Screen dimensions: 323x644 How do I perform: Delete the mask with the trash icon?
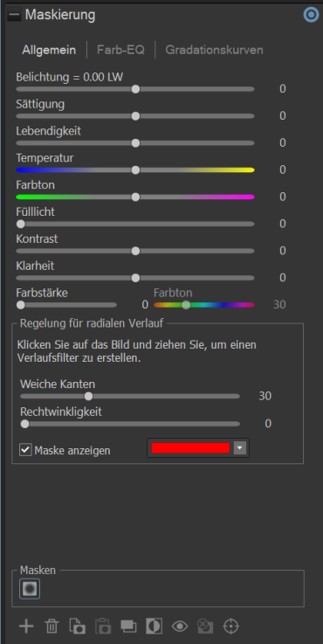tap(52, 627)
